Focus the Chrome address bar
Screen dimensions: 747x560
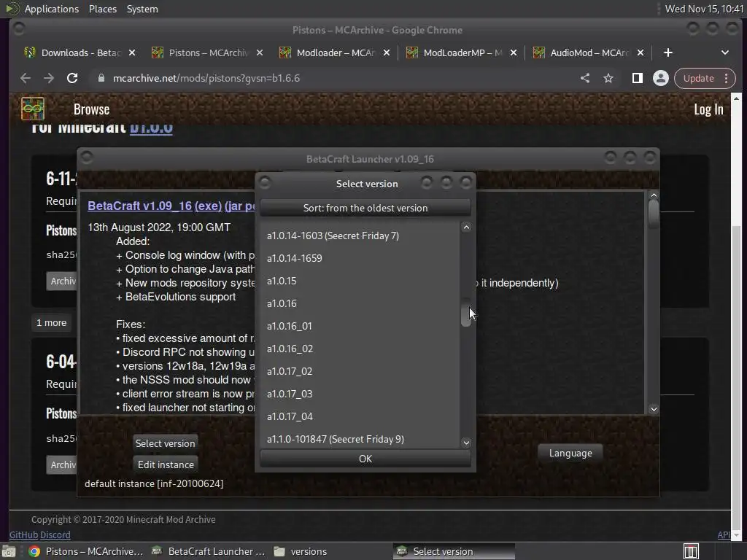(x=333, y=78)
